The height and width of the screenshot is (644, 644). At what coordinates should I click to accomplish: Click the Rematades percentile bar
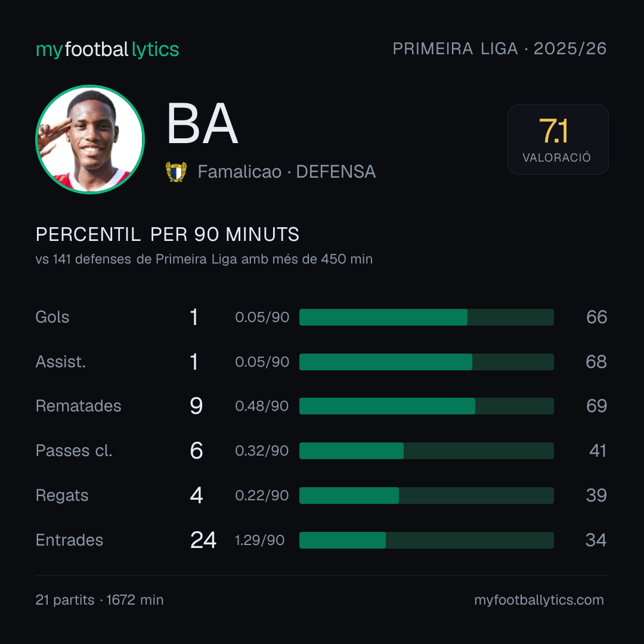tap(426, 406)
